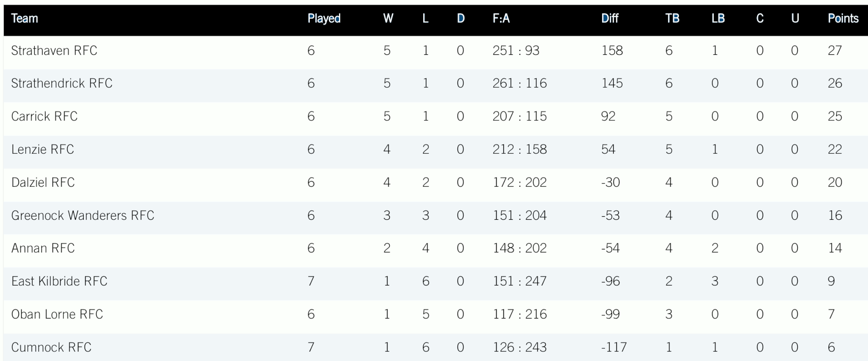Open the Cumnock RFC team entry
The height and width of the screenshot is (361, 868).
click(51, 347)
